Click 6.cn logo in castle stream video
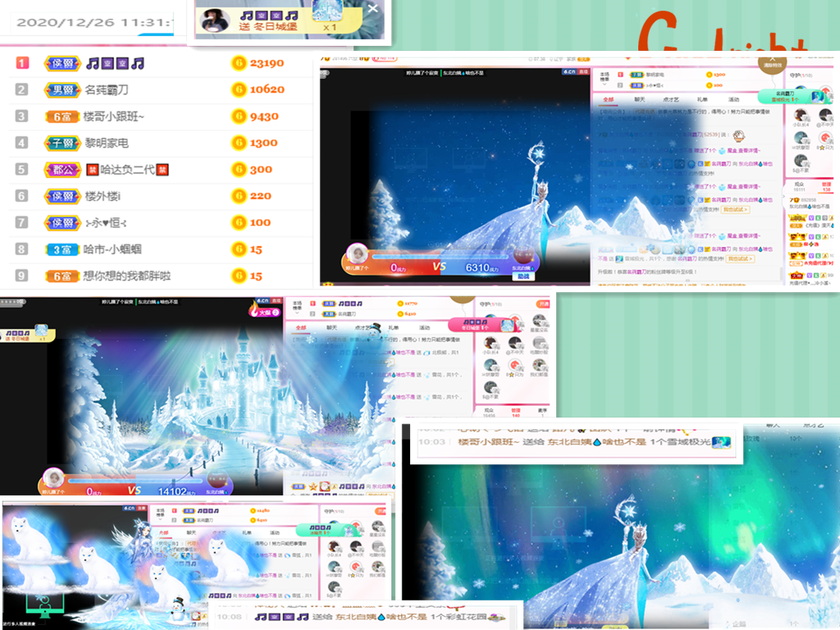840x630 pixels. 263,301
